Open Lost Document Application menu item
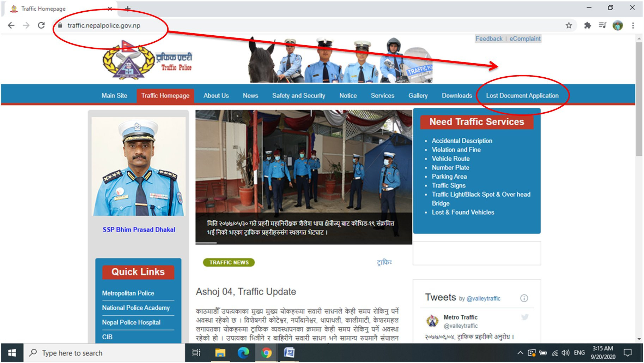 click(522, 96)
